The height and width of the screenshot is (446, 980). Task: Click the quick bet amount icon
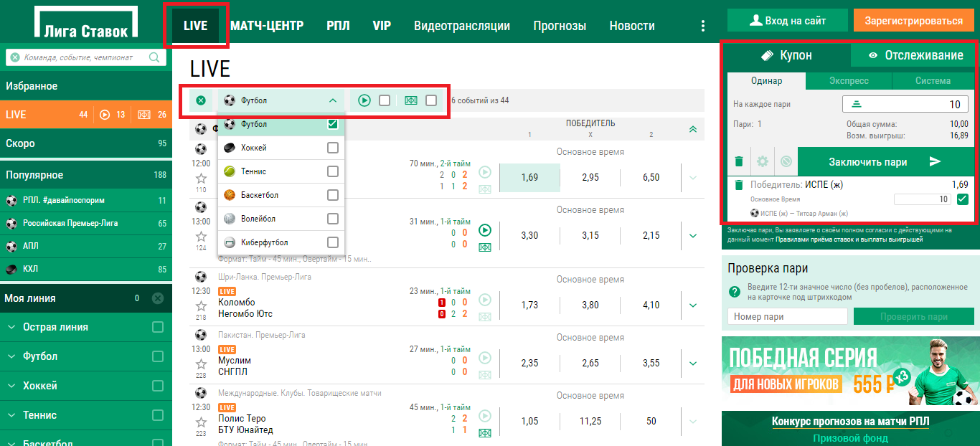[856, 105]
